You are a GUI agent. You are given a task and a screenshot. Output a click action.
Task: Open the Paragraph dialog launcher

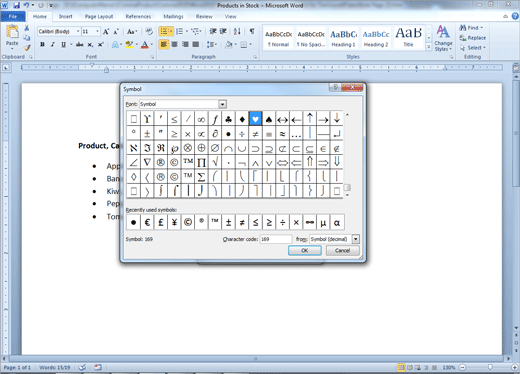point(255,57)
